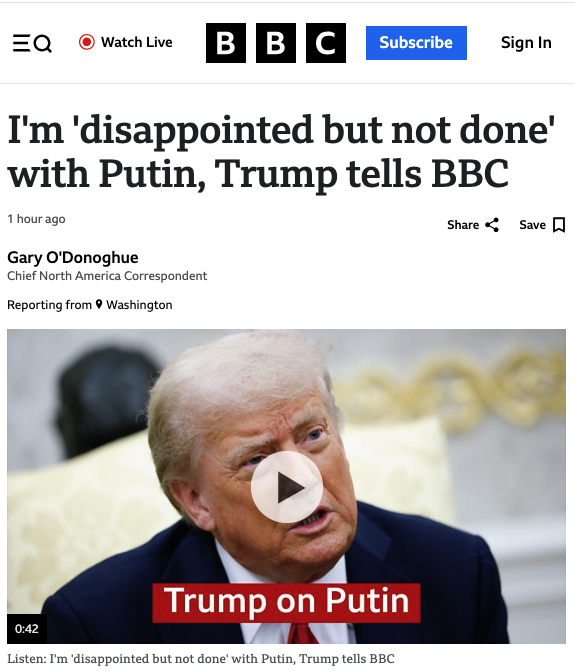This screenshot has height=671, width=575.
Task: Click the red Watch Live record icon
Action: (x=87, y=42)
